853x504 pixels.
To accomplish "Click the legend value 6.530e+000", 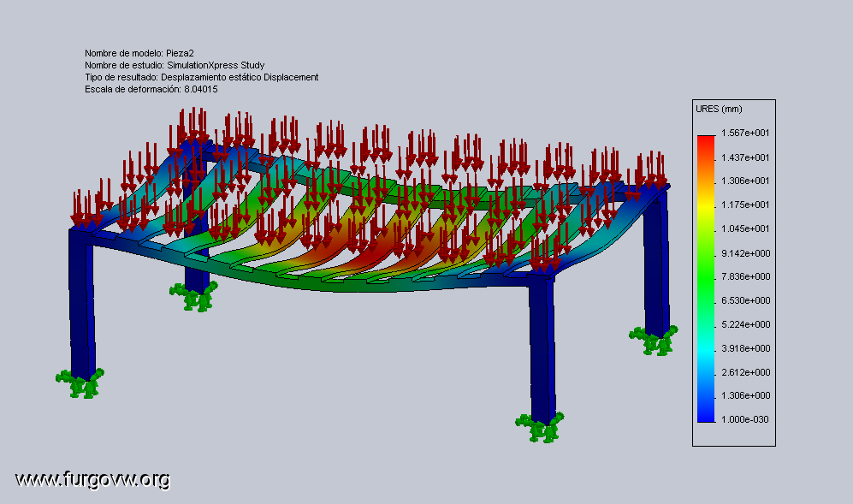I will coord(746,300).
